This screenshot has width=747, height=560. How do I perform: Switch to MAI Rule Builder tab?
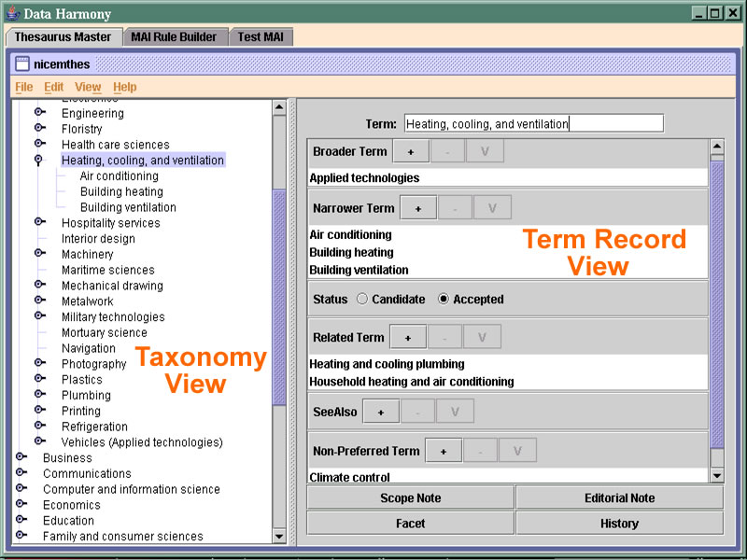click(174, 36)
